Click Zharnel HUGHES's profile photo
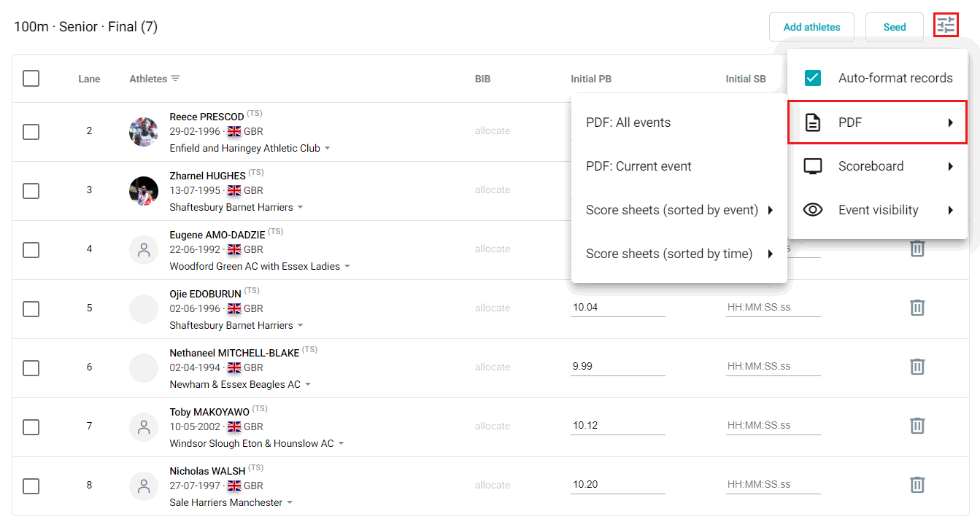This screenshot has height=522, width=980. point(144,191)
